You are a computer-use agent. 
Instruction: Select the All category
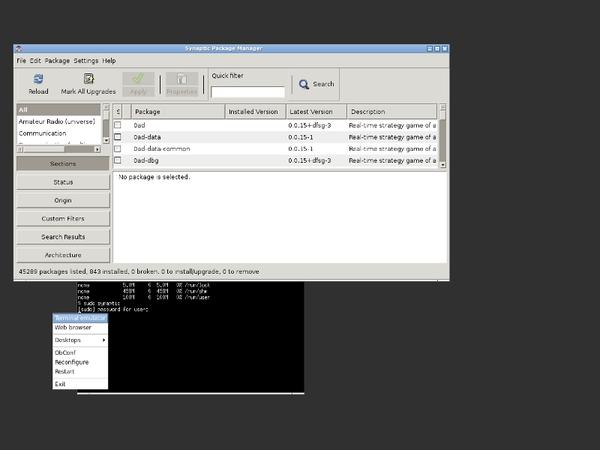point(59,110)
